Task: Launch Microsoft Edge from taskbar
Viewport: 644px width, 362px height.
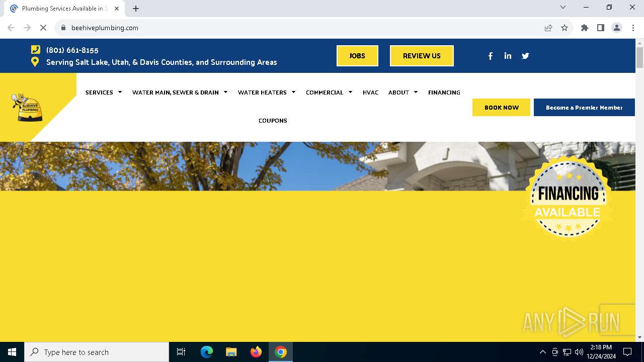Action: click(x=207, y=352)
